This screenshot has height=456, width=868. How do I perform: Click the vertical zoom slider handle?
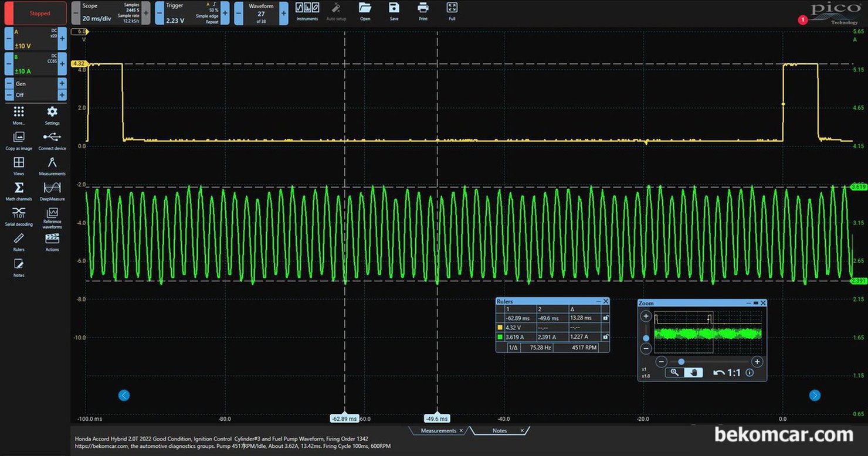(x=646, y=338)
